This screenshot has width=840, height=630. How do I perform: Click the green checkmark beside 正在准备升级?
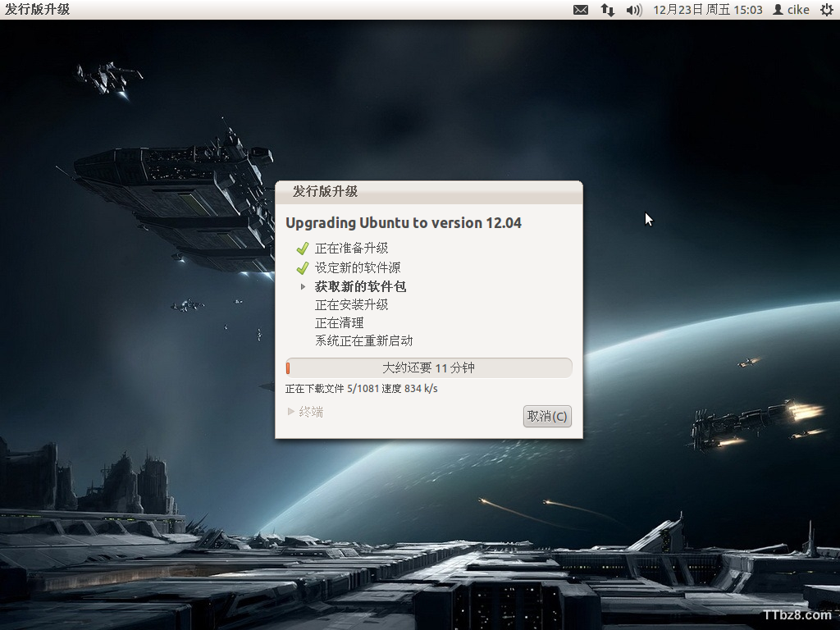coord(303,249)
